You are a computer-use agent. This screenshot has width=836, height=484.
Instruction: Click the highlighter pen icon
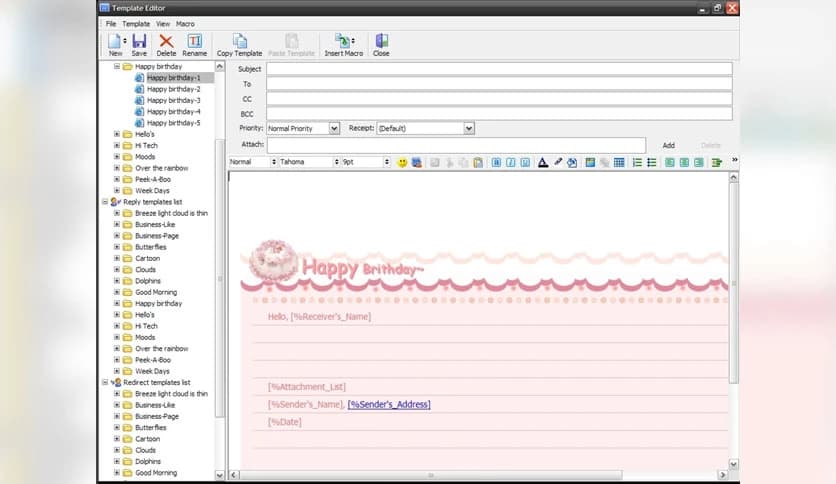[x=558, y=163]
